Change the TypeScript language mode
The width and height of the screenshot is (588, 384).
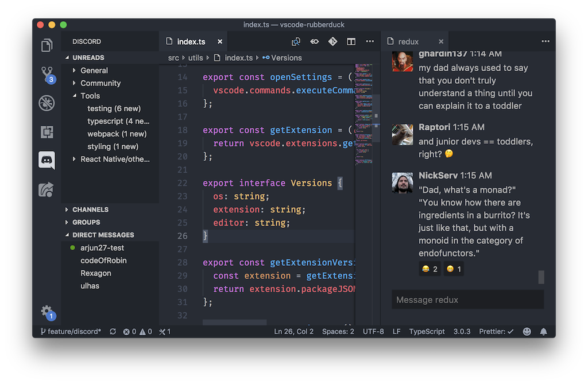pos(427,332)
